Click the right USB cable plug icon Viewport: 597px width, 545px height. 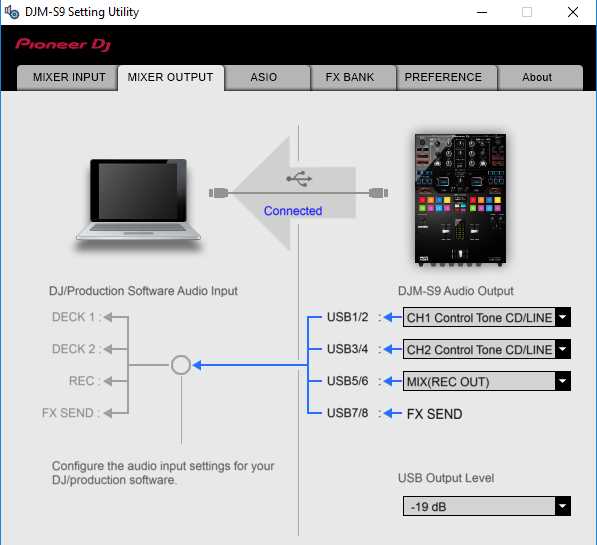[378, 193]
